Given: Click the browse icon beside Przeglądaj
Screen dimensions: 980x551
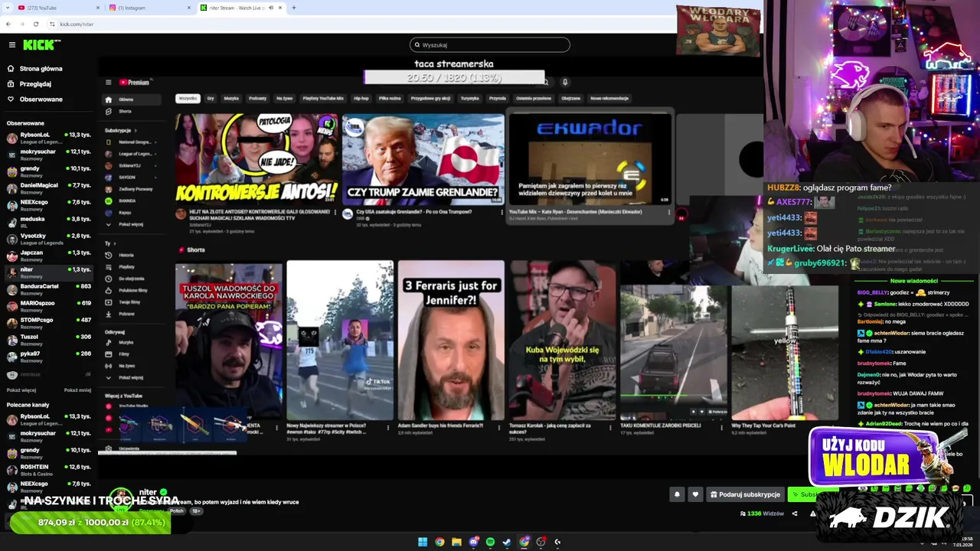Looking at the screenshot, I should [11, 84].
